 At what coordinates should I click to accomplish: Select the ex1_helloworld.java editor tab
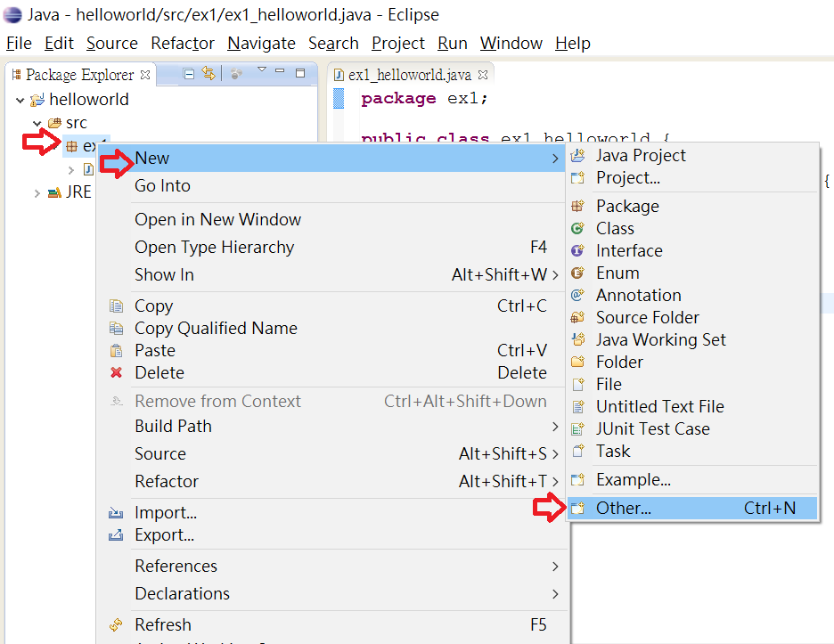410,75
